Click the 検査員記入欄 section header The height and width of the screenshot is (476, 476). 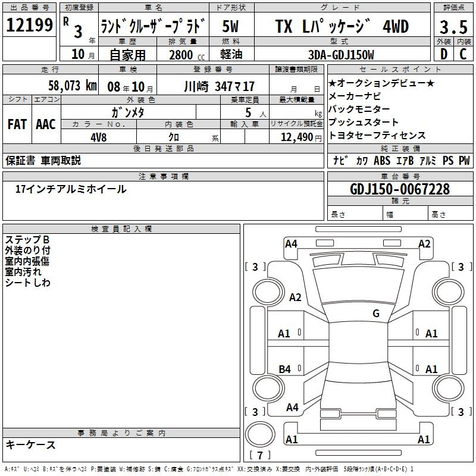pyautogui.click(x=121, y=228)
